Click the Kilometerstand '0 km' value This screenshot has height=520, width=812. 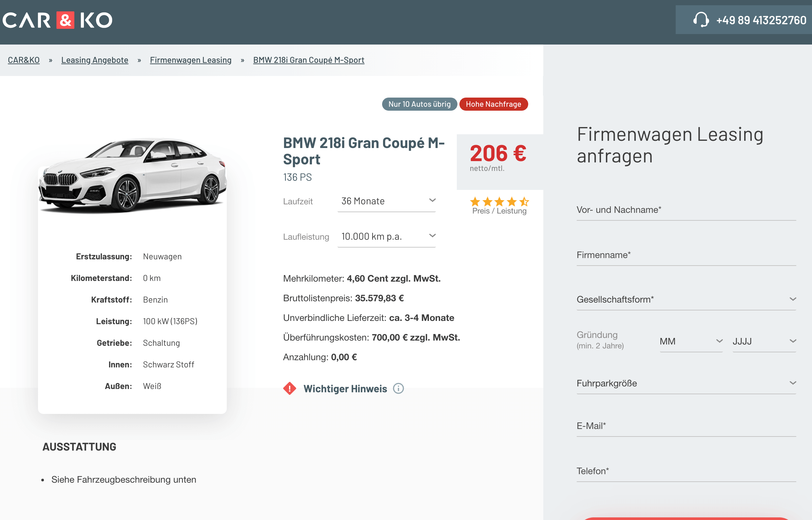[152, 278]
